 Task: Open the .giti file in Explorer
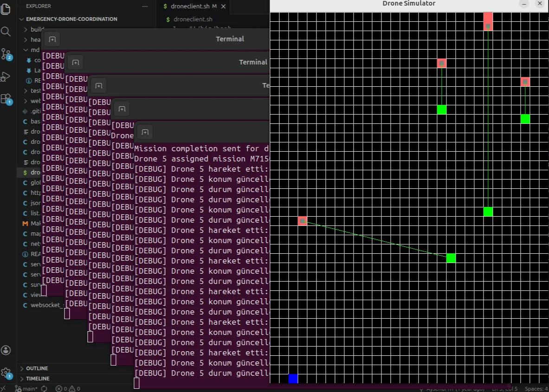(x=32, y=111)
